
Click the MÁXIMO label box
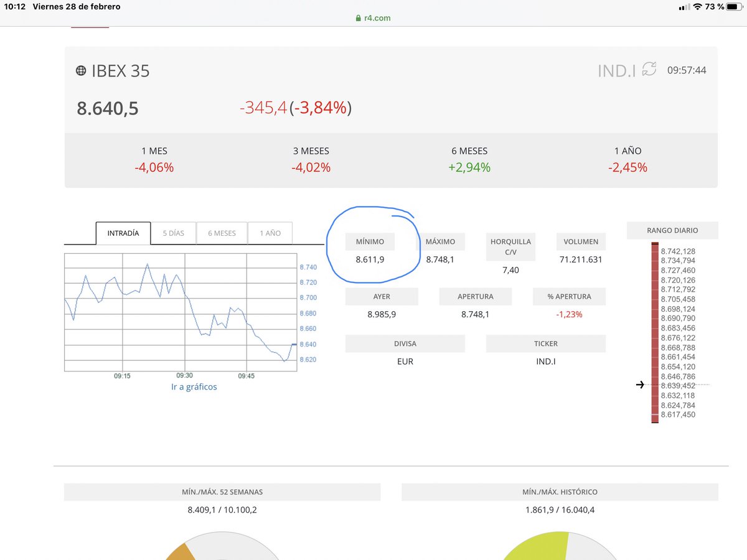click(440, 241)
